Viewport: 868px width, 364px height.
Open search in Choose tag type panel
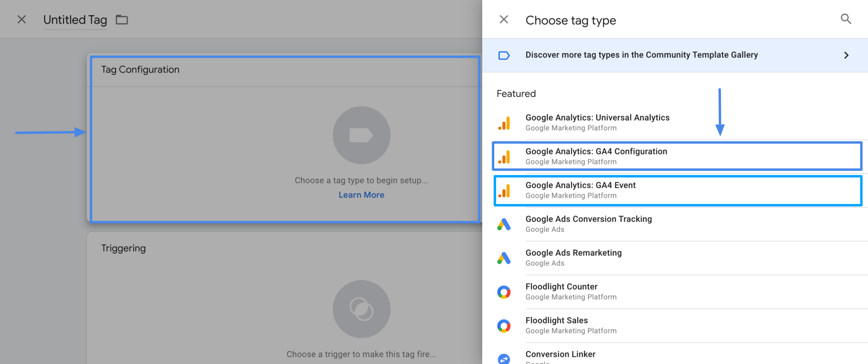[846, 19]
